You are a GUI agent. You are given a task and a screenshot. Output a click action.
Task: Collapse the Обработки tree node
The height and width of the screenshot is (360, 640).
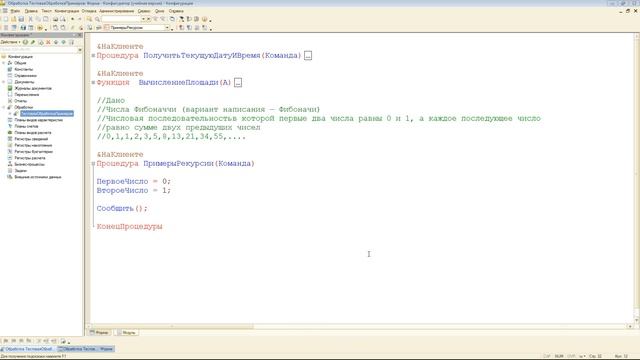pos(4,107)
